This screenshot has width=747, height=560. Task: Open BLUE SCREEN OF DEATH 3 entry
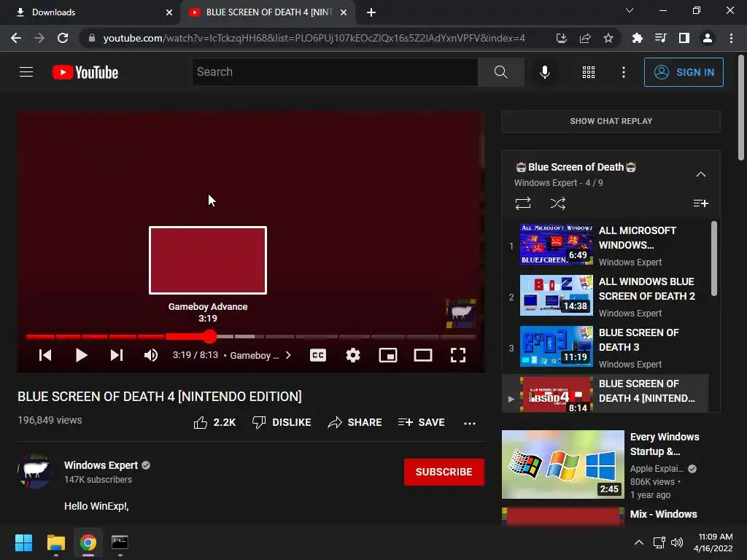606,348
